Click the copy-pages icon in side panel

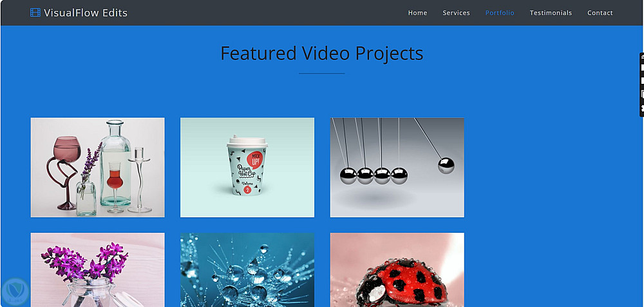coord(642,95)
